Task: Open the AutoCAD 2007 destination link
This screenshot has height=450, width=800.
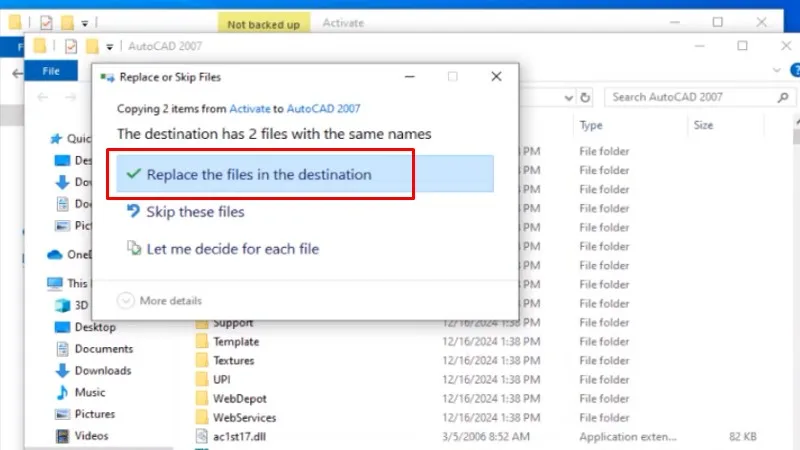Action: click(324, 109)
